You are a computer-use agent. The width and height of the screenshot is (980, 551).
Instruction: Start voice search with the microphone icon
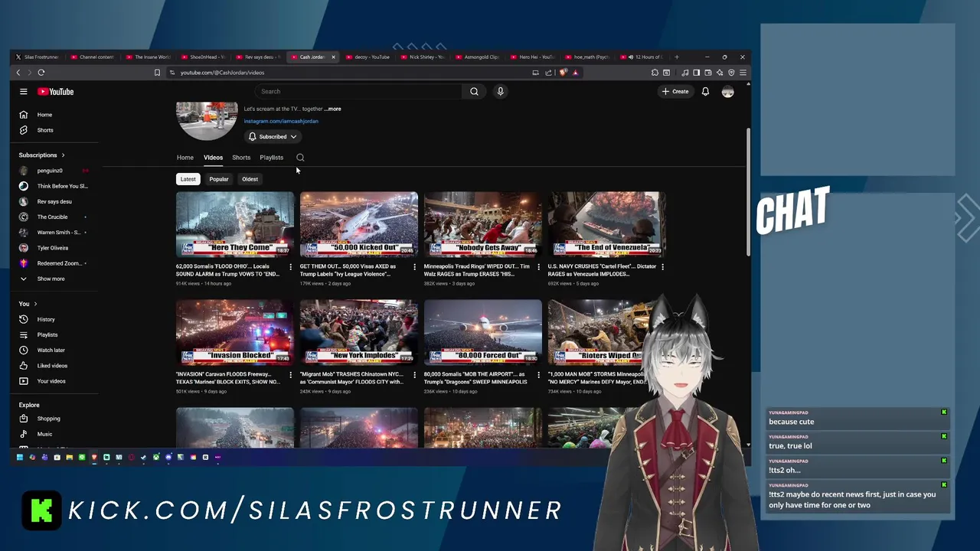tap(500, 92)
